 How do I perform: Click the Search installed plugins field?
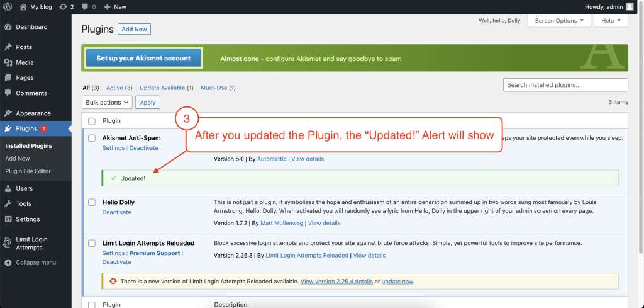[x=565, y=85]
